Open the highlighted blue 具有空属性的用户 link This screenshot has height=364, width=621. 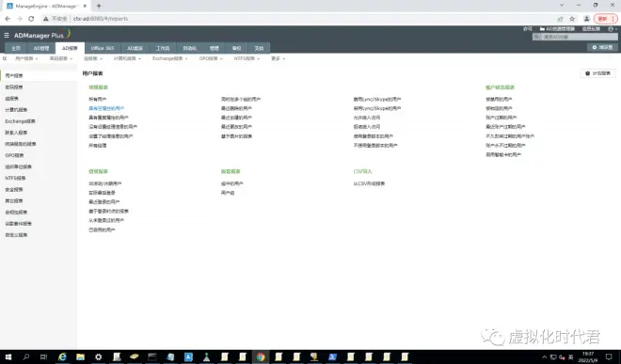pyautogui.click(x=106, y=108)
